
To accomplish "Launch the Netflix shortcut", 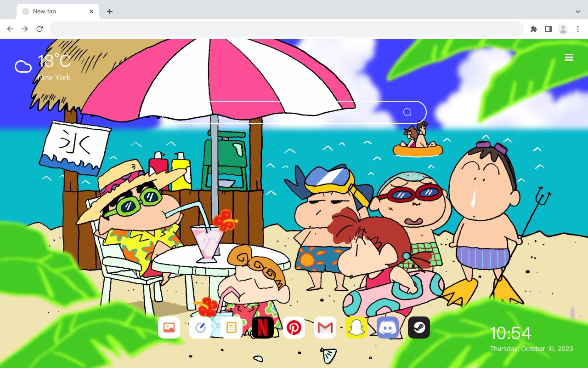I will point(263,328).
